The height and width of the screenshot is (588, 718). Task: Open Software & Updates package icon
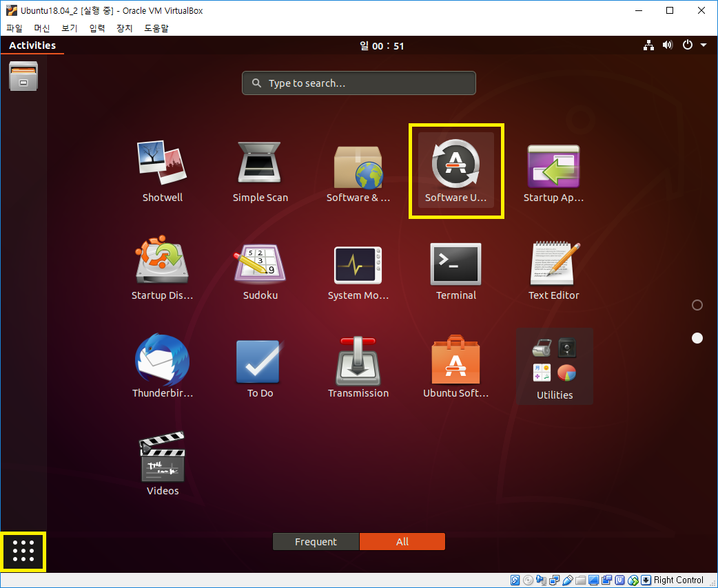358,171
